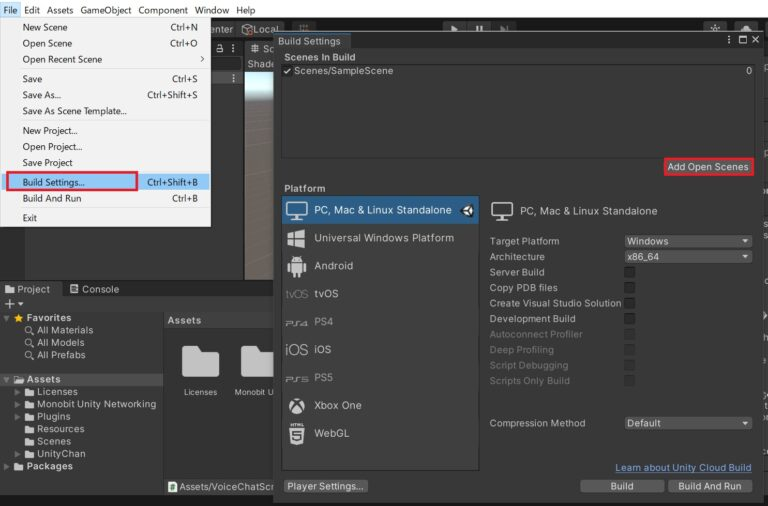Image resolution: width=768 pixels, height=506 pixels.
Task: Click the Add Open Scenes button
Action: pos(708,167)
